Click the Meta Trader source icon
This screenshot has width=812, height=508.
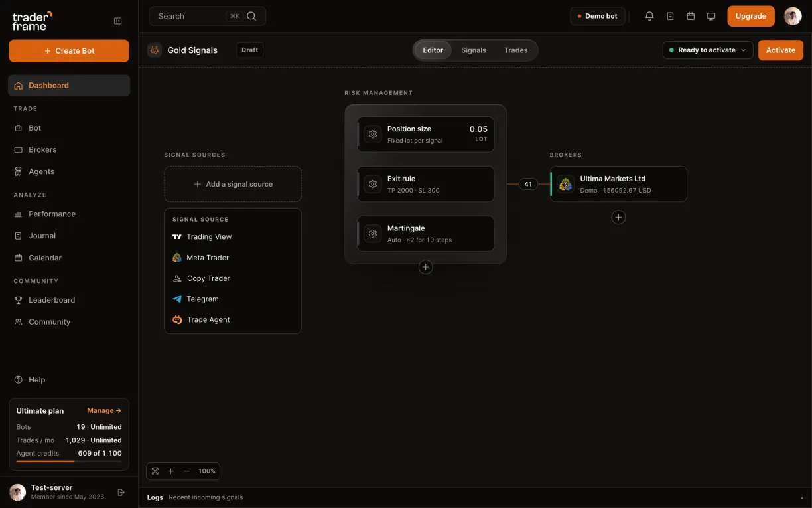tap(177, 258)
